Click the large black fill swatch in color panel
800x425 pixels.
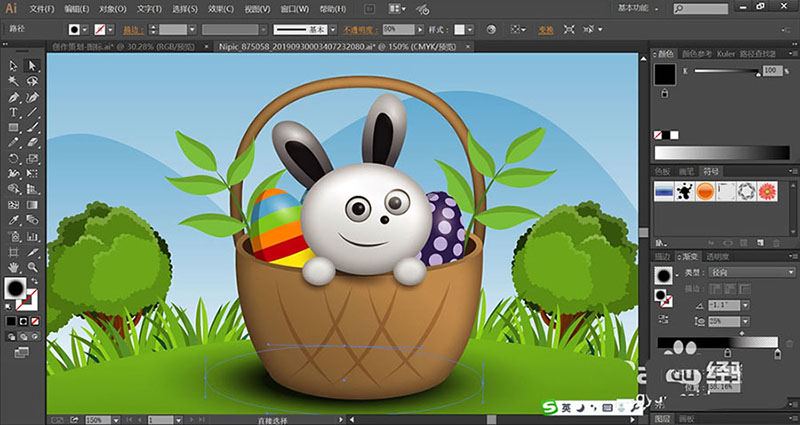pyautogui.click(x=666, y=73)
